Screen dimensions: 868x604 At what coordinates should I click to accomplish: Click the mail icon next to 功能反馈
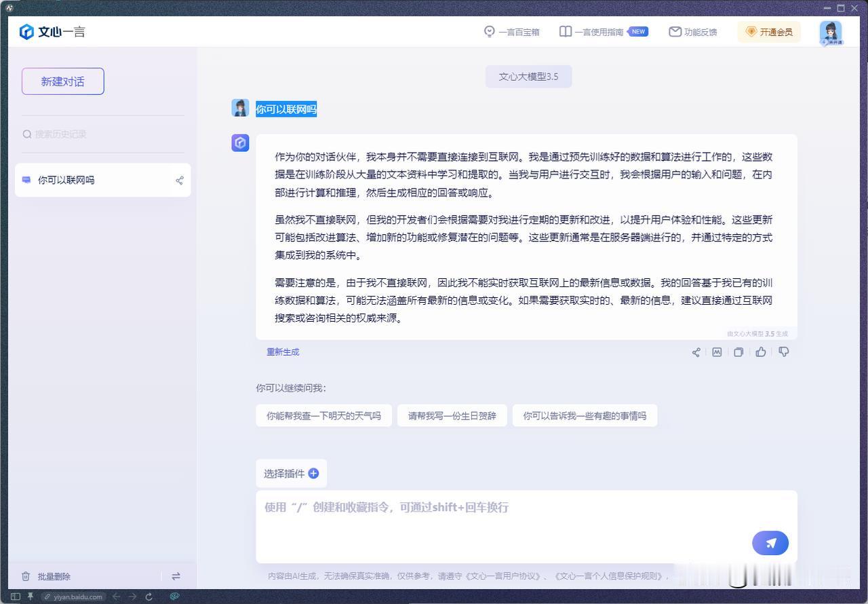click(675, 32)
